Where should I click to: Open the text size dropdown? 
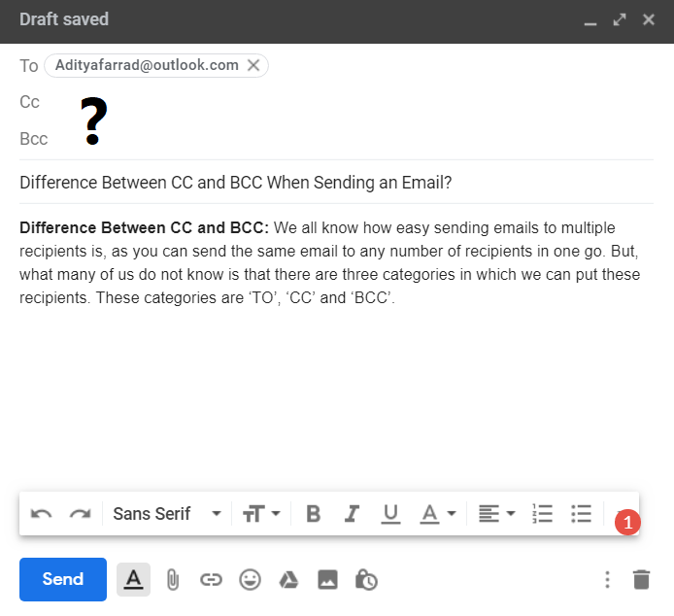pyautogui.click(x=261, y=513)
